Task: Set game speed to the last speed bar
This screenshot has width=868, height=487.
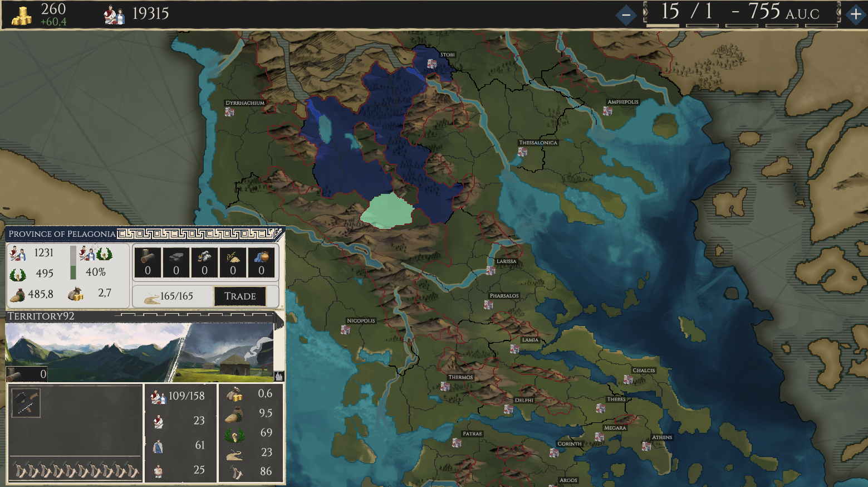Action: (x=821, y=25)
